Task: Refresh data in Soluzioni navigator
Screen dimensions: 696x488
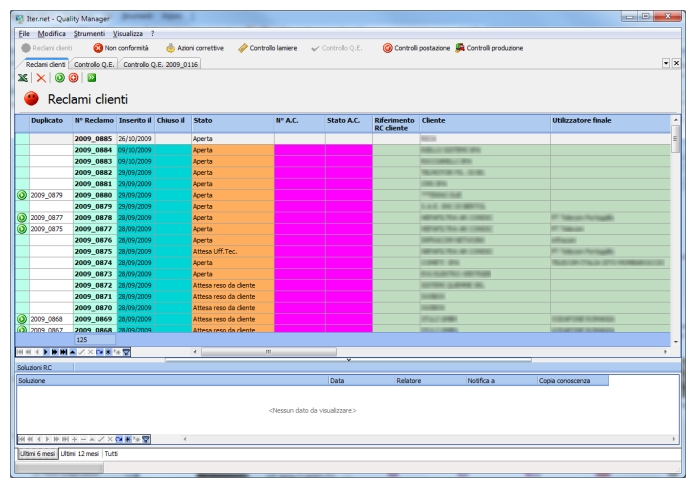Action: click(x=119, y=439)
